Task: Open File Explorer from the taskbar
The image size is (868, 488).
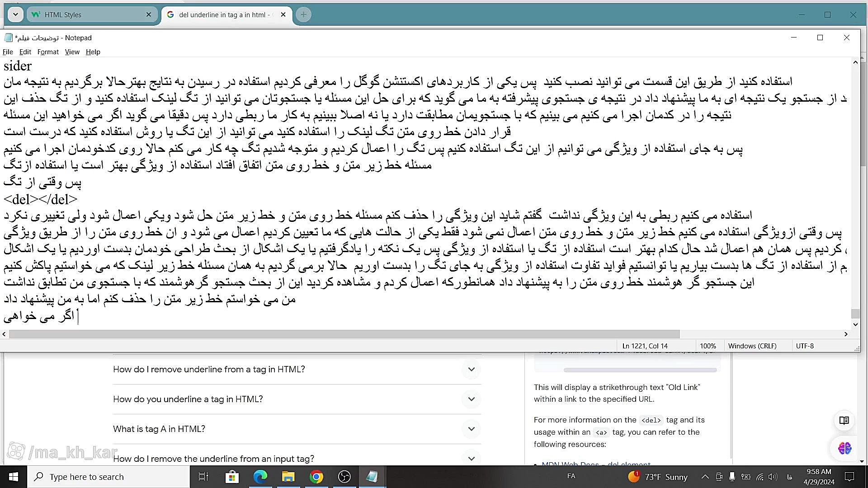Action: click(288, 477)
